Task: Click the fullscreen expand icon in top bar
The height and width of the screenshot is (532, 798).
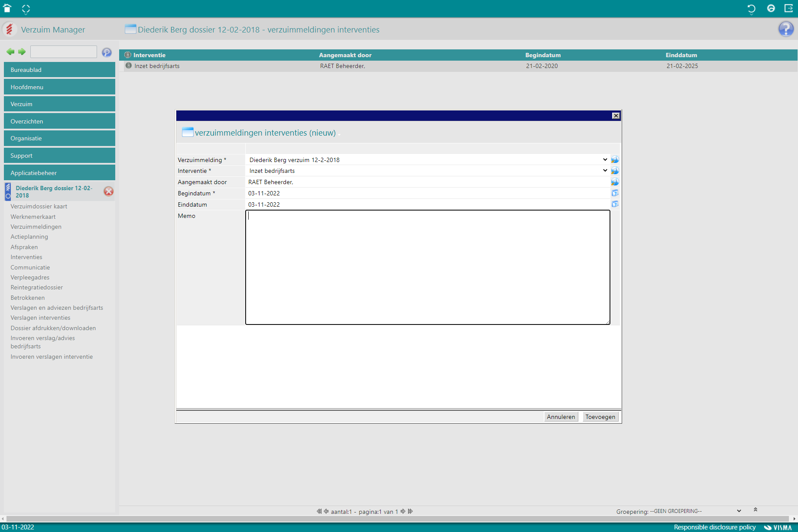Action: click(x=26, y=9)
